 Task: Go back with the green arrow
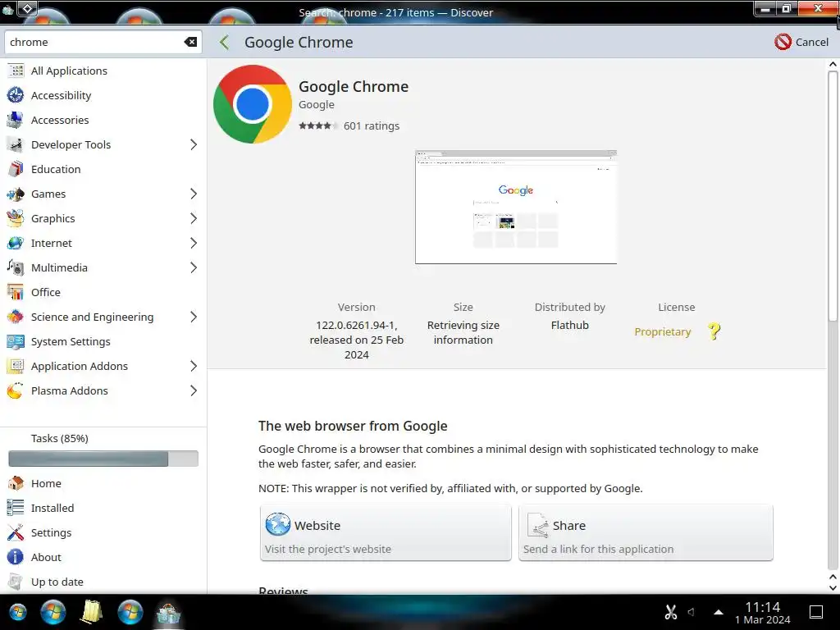click(225, 43)
